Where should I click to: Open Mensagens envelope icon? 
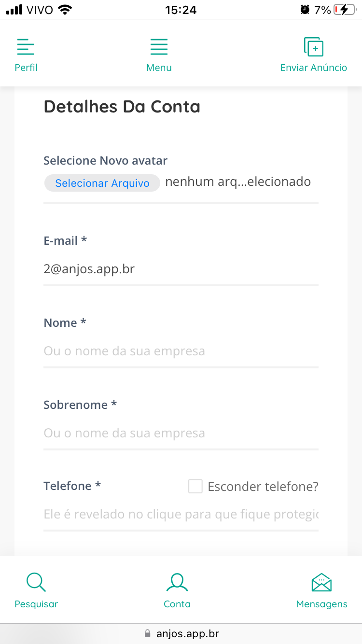click(x=321, y=582)
